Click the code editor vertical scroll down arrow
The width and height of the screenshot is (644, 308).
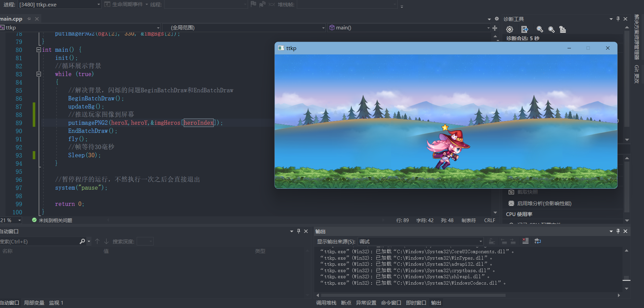coord(495,213)
